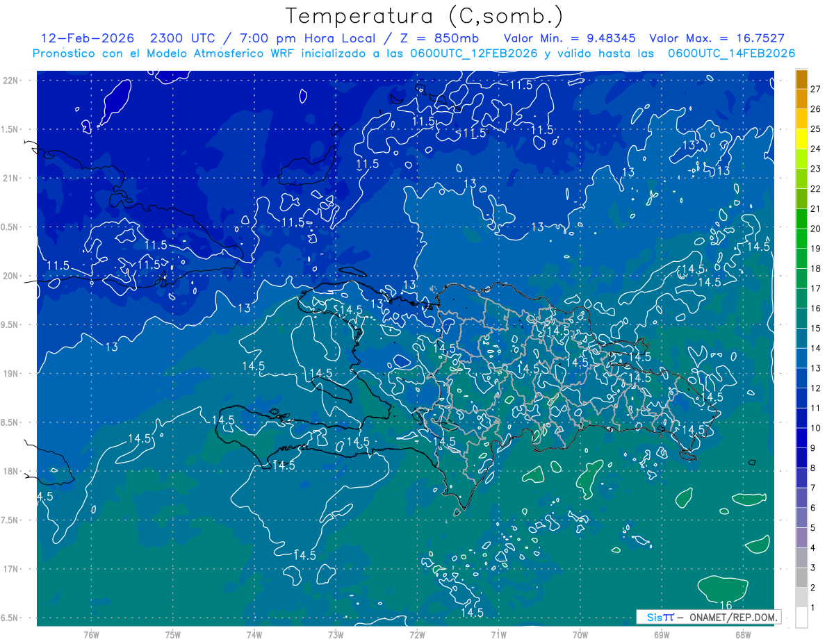
Task: Click the 17N latitude axis label
Action: point(10,569)
